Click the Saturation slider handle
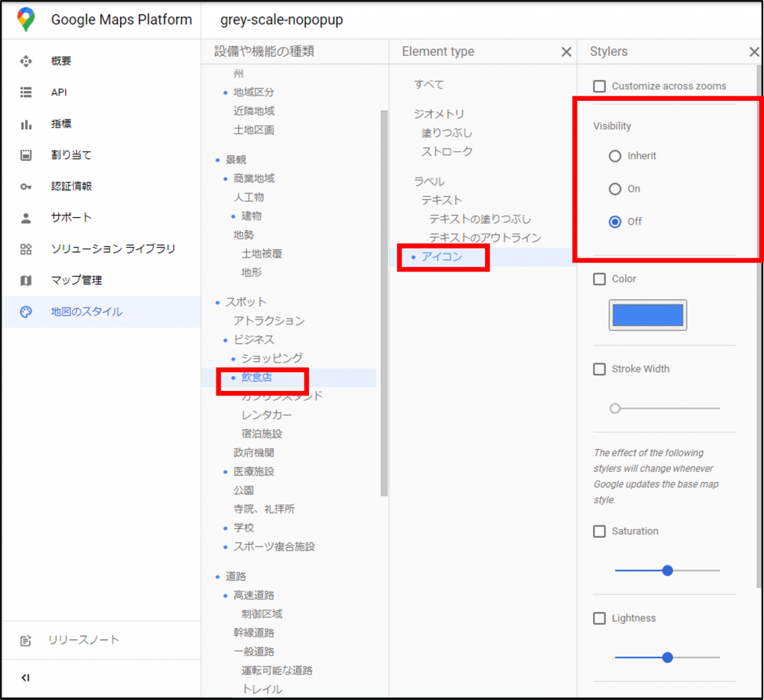 [668, 570]
